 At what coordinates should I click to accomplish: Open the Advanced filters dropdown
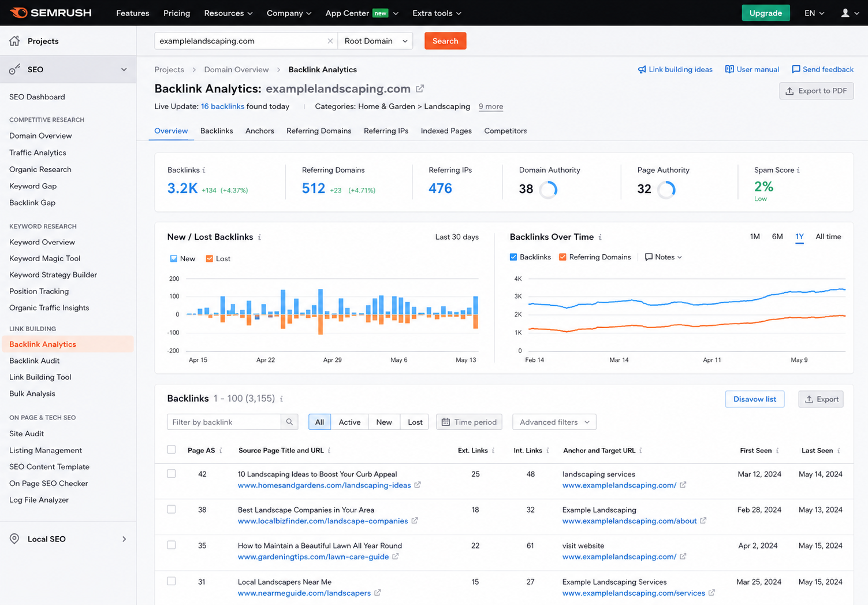[554, 422]
